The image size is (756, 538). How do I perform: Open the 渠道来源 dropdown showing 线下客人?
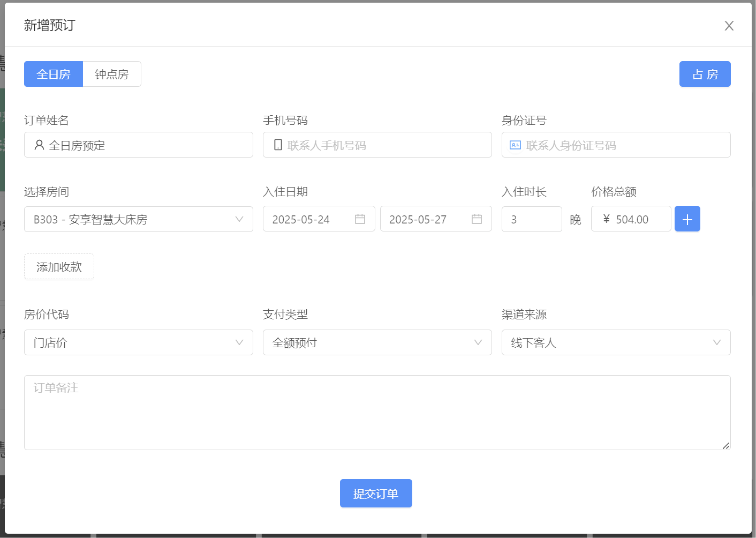(x=616, y=342)
